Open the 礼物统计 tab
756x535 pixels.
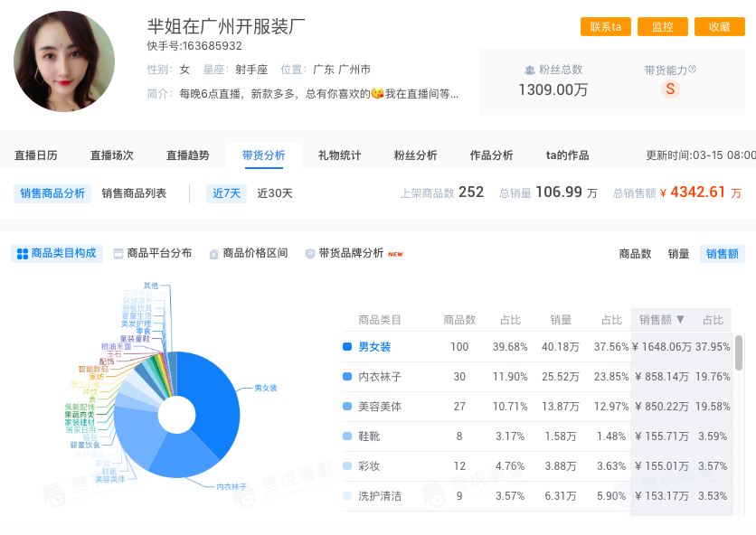pos(339,155)
